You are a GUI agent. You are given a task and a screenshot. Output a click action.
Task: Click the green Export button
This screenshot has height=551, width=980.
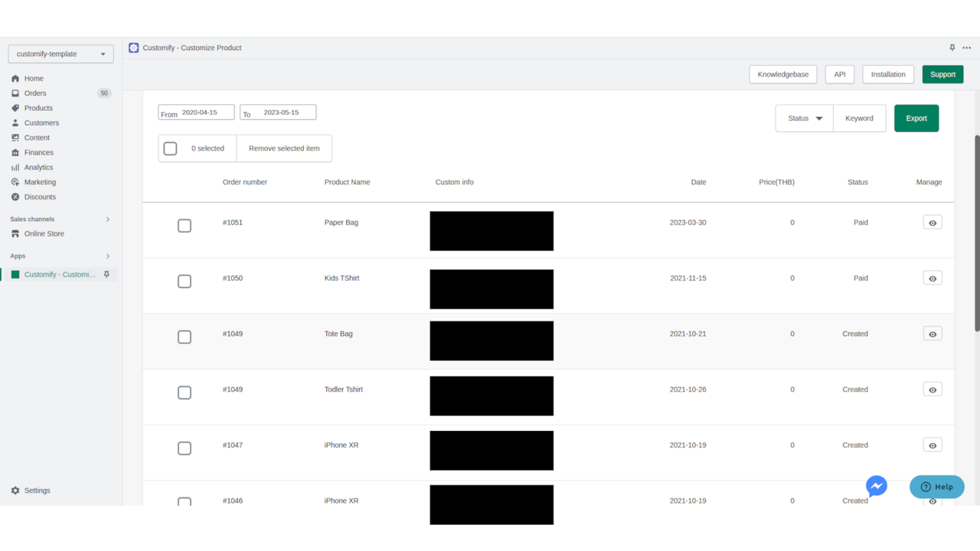click(916, 118)
